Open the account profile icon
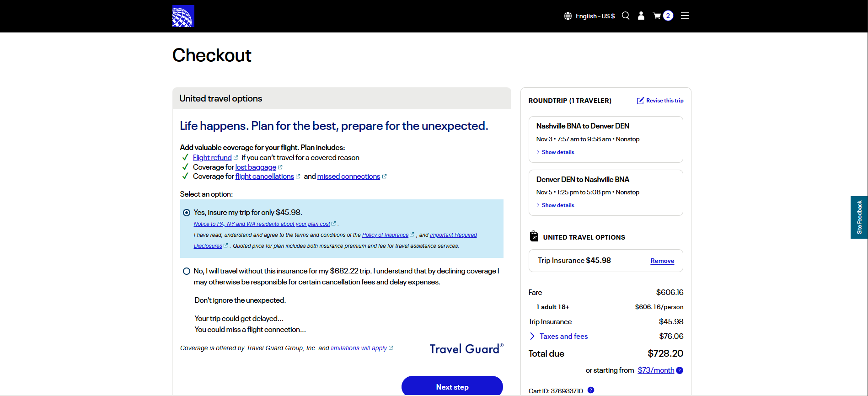 point(641,16)
